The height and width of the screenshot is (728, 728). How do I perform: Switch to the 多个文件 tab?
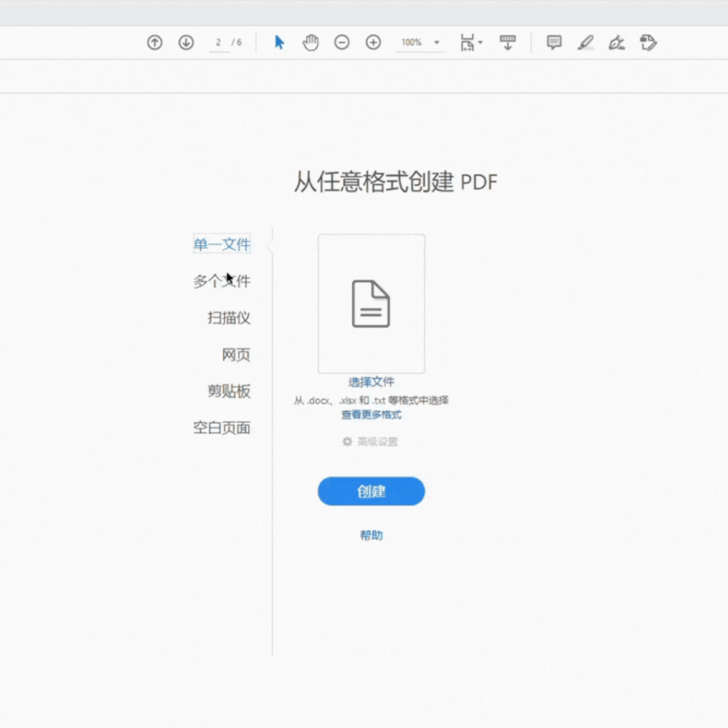click(222, 281)
